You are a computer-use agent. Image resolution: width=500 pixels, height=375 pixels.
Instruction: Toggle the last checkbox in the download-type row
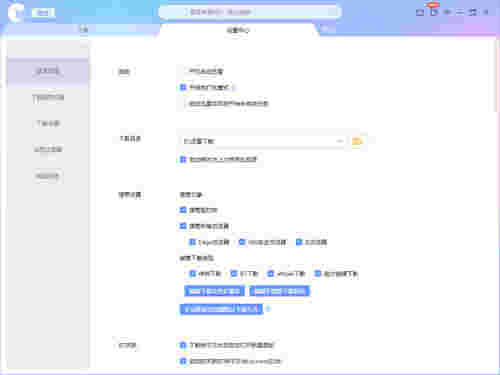click(x=318, y=274)
